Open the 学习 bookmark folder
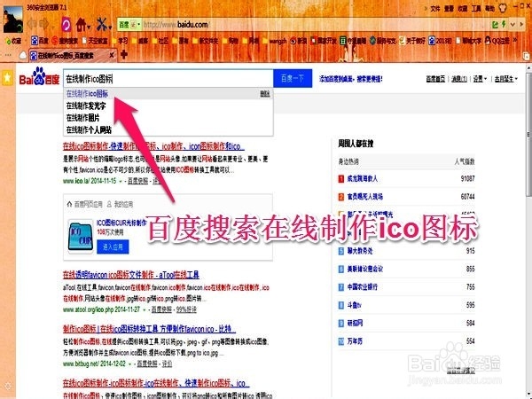Image resolution: width=532 pixels, height=399 pixels. coord(120,41)
